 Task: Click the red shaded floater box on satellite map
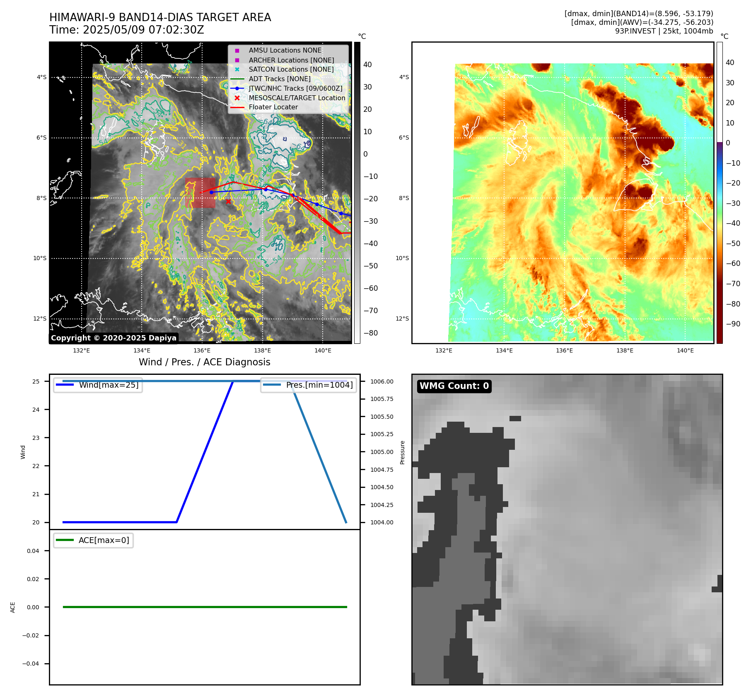tap(200, 193)
